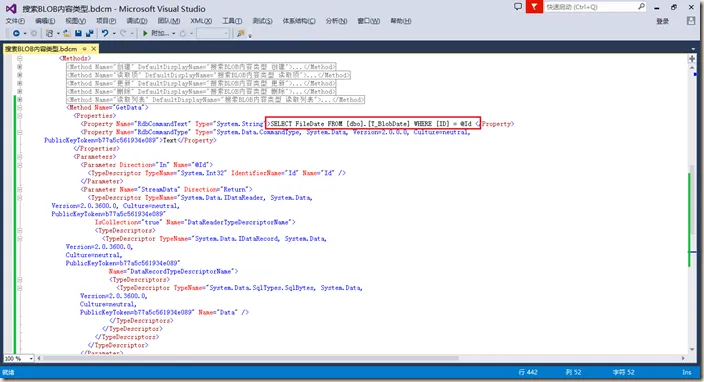This screenshot has width=704, height=382.
Task: Click the 行 442 status bar entry
Action: click(x=528, y=372)
